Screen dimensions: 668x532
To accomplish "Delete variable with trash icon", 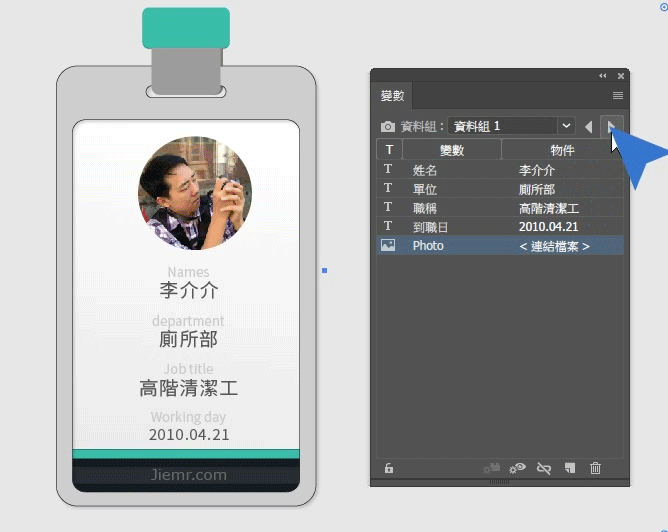I will pos(595,468).
